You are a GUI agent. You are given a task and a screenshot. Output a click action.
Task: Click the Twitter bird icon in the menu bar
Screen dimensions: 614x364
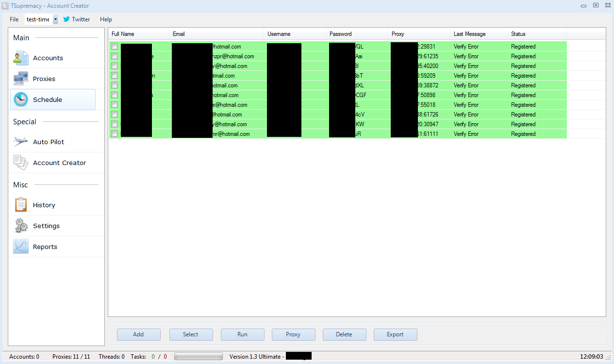[66, 19]
